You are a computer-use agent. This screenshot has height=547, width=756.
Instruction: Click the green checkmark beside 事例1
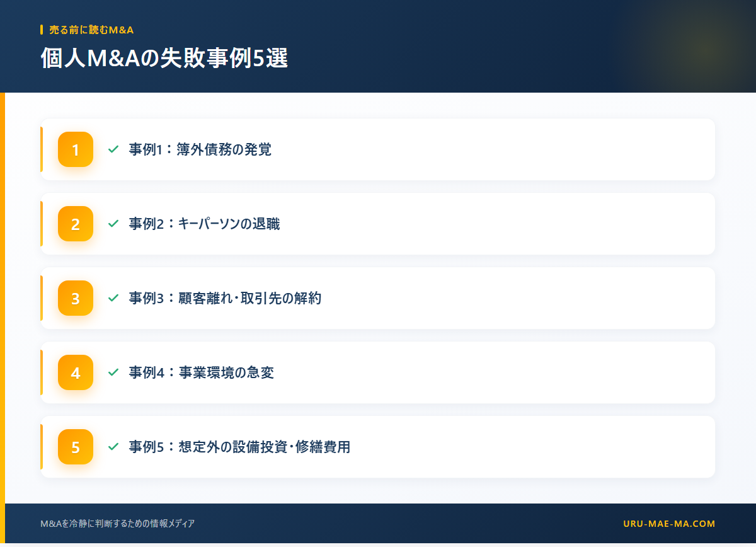point(113,149)
